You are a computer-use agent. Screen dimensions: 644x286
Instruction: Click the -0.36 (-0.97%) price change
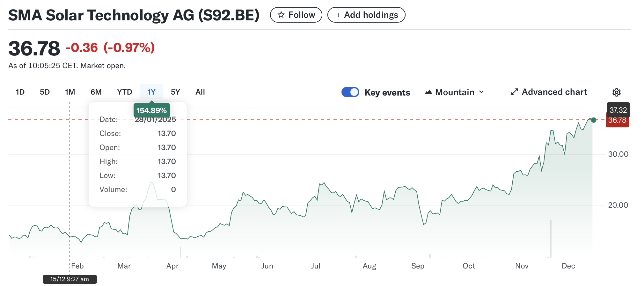110,48
